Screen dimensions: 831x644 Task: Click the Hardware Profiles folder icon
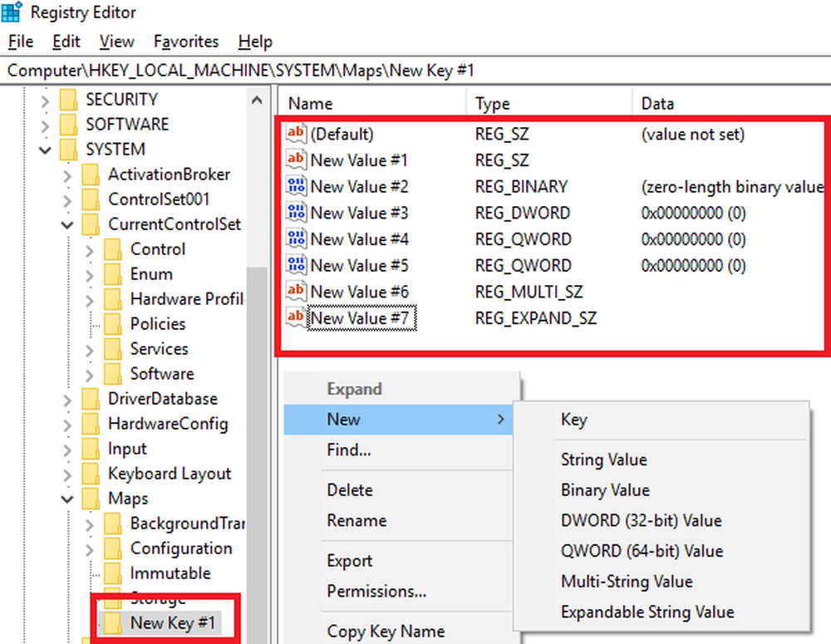113,298
